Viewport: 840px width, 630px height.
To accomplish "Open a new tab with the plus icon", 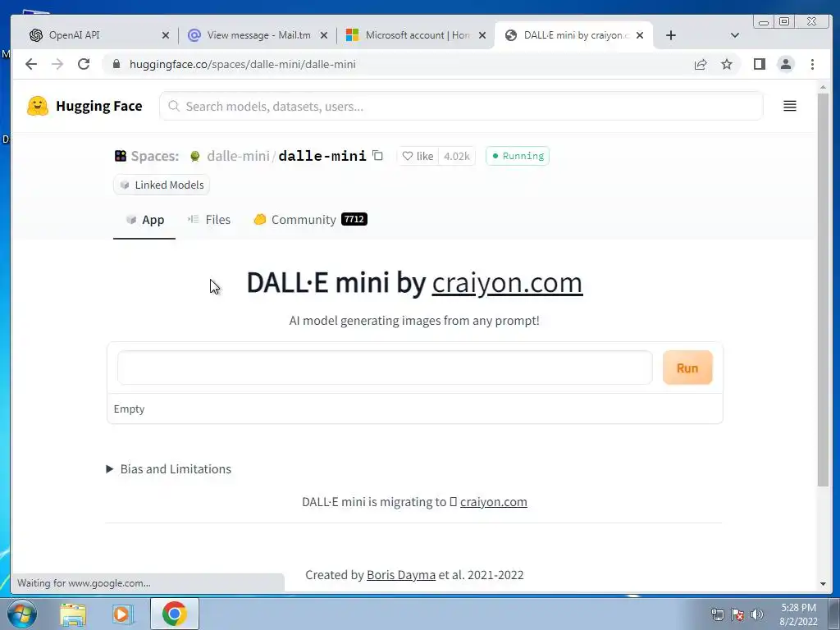I will point(671,35).
